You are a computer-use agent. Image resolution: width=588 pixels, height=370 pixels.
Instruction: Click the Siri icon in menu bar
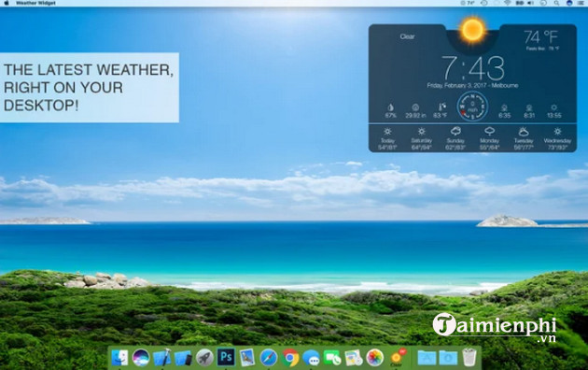point(569,3)
